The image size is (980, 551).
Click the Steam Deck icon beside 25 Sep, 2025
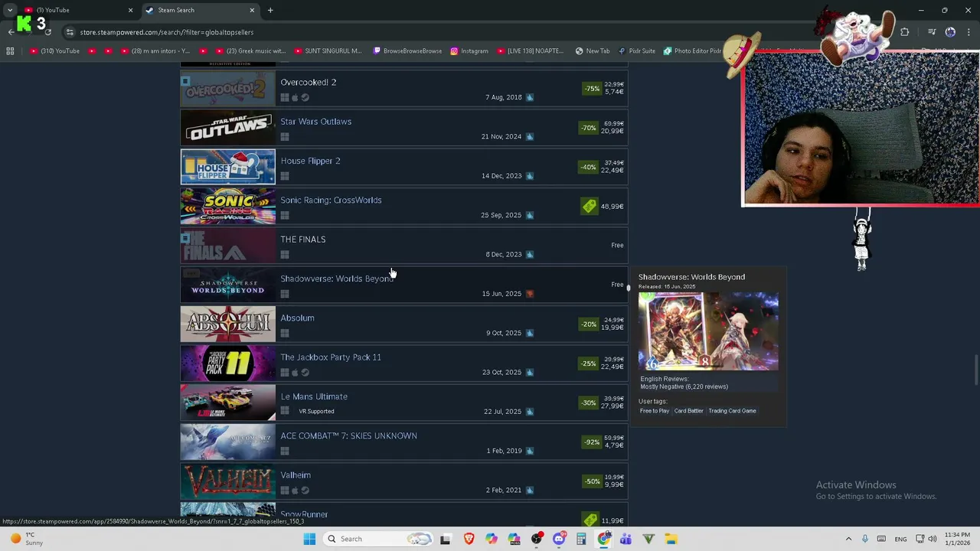click(x=530, y=215)
